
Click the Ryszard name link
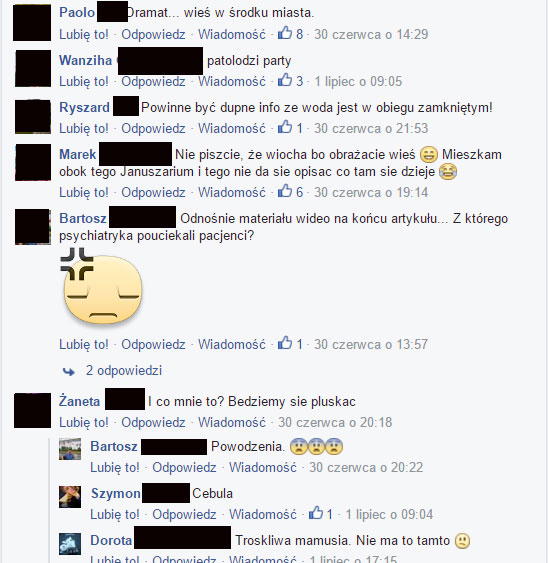84,107
